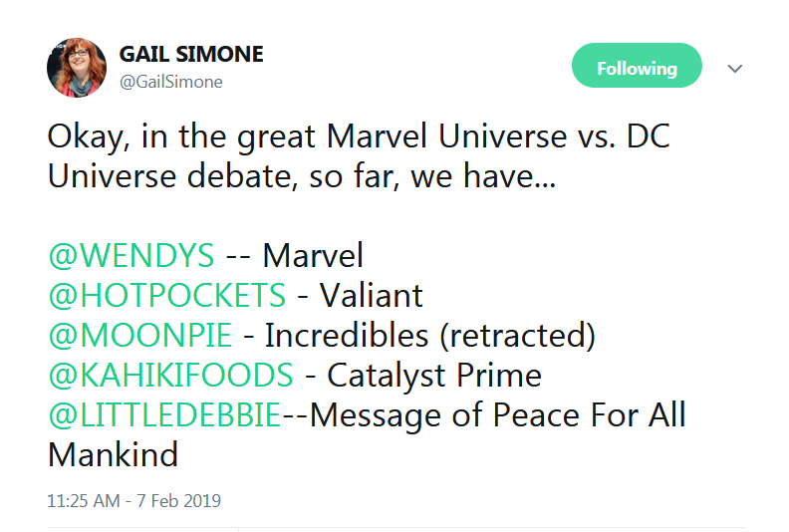789x532 pixels.
Task: Click the word Marvel beside @WENDYS
Action: 313,255
